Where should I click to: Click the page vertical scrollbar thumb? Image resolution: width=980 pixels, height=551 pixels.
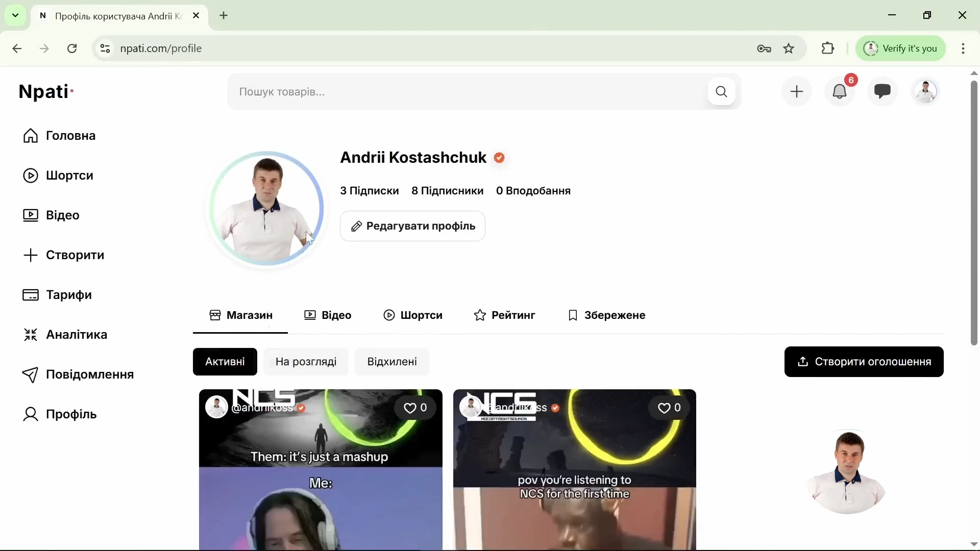tap(974, 213)
